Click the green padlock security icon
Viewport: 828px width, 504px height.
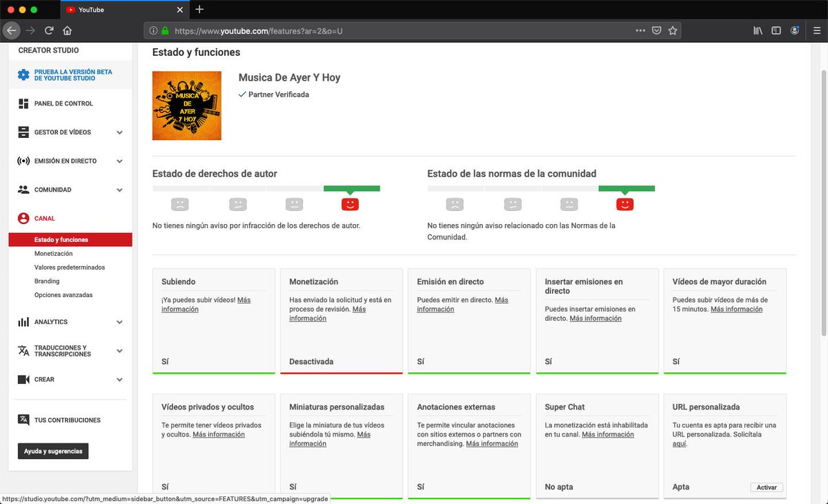tap(165, 31)
